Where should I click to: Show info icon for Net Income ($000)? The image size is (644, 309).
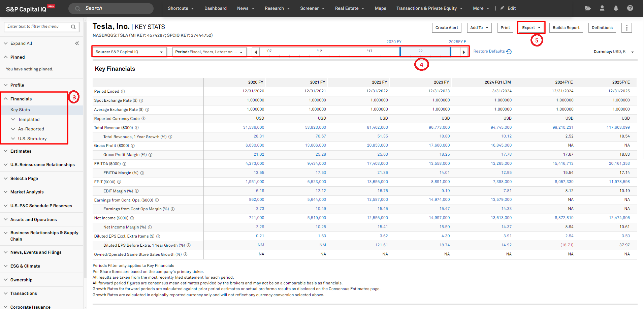[x=132, y=218]
